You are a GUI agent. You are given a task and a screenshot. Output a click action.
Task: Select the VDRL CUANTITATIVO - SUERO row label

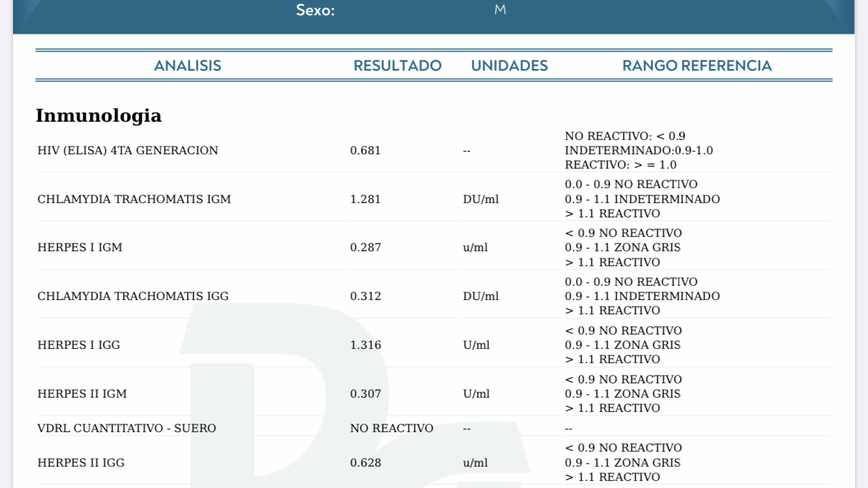[126, 428]
